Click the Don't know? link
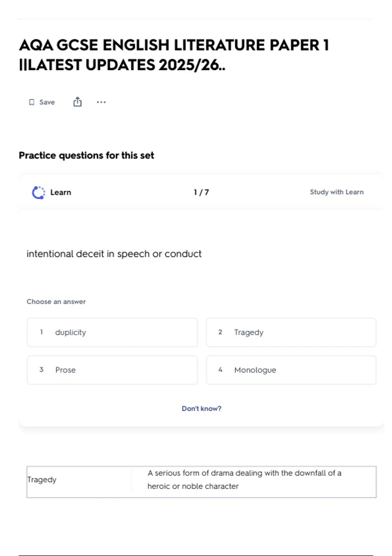Screen dimensions: 392x556 (x=202, y=408)
